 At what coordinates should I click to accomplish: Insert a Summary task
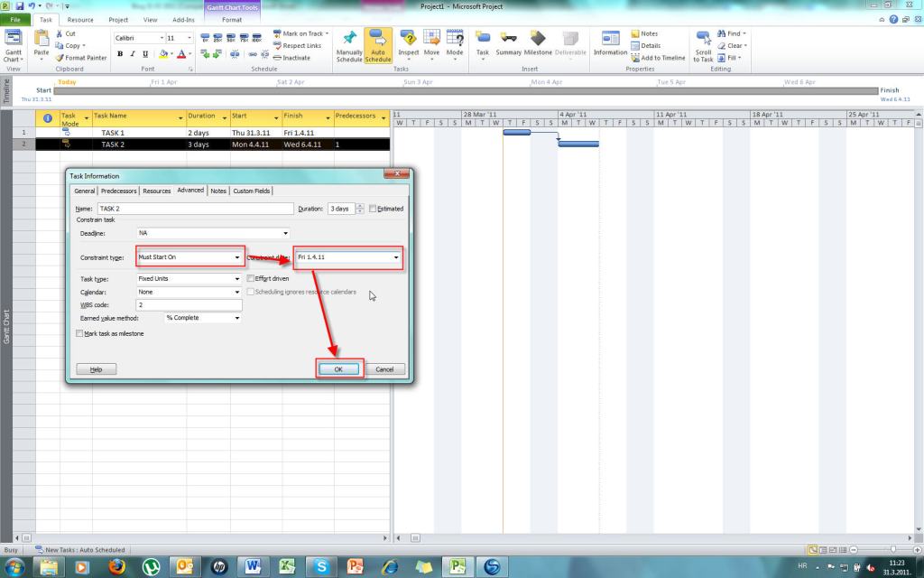(508, 47)
